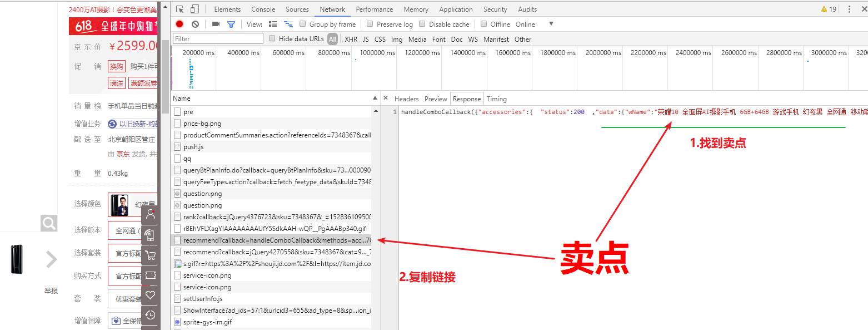Click the phone signal sidebar icon
Image resolution: width=868 pixels, height=330 pixels.
[150, 235]
